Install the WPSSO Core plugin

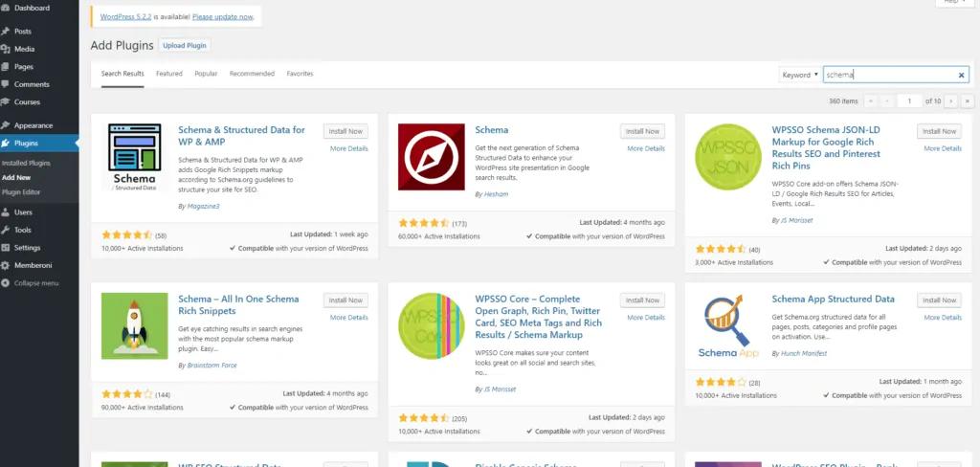point(642,300)
